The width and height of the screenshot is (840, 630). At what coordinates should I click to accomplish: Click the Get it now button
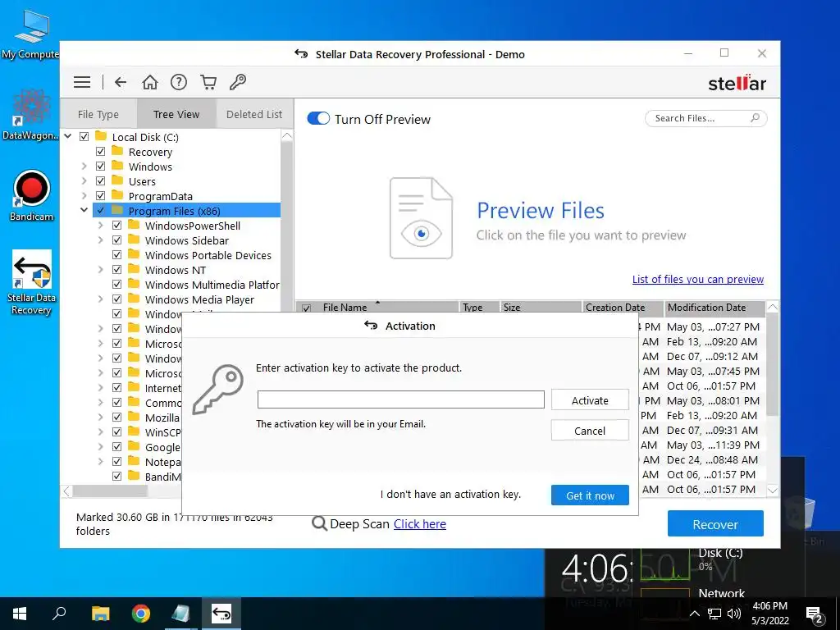590,495
